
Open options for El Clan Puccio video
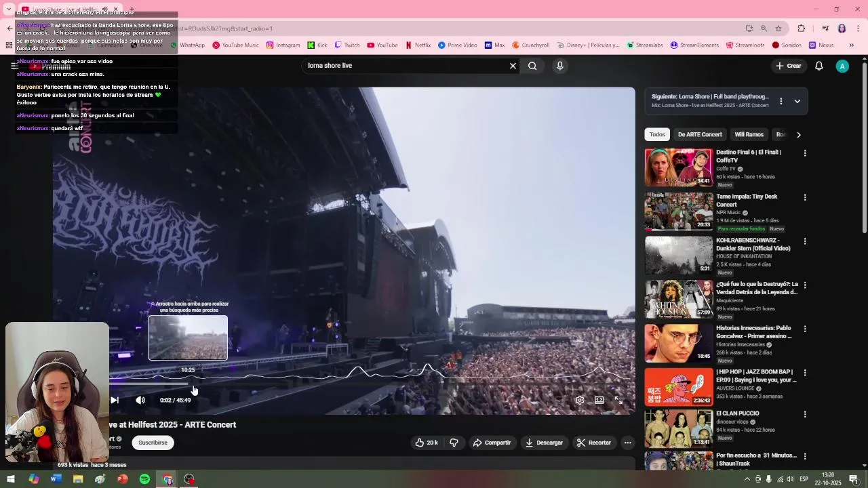805,414
